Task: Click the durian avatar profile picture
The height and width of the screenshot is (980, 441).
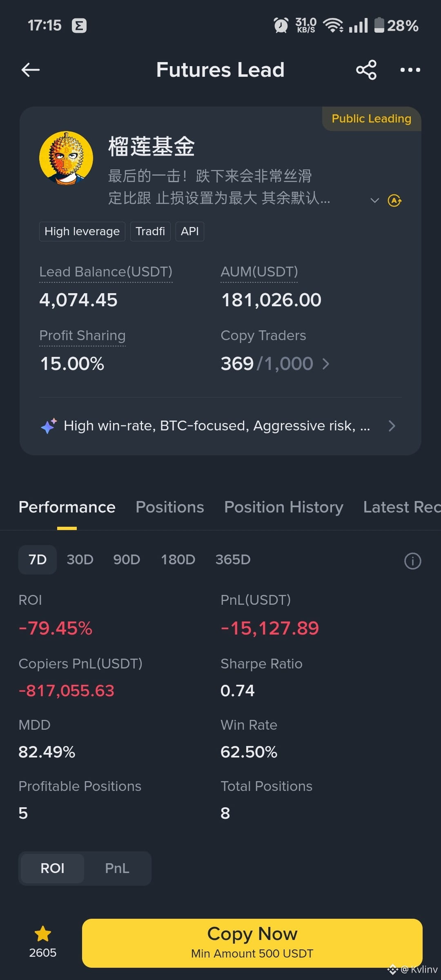Action: 66,158
